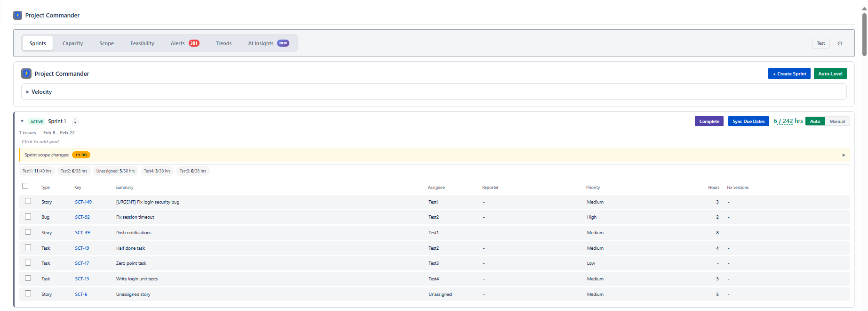Open settings via the gear icon
Image resolution: width=868 pixels, height=311 pixels.
click(840, 43)
